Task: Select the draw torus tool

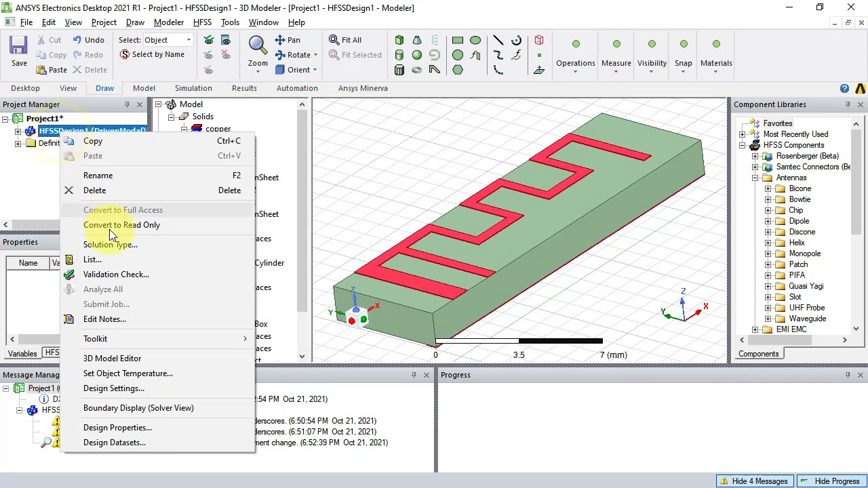Action: (417, 70)
